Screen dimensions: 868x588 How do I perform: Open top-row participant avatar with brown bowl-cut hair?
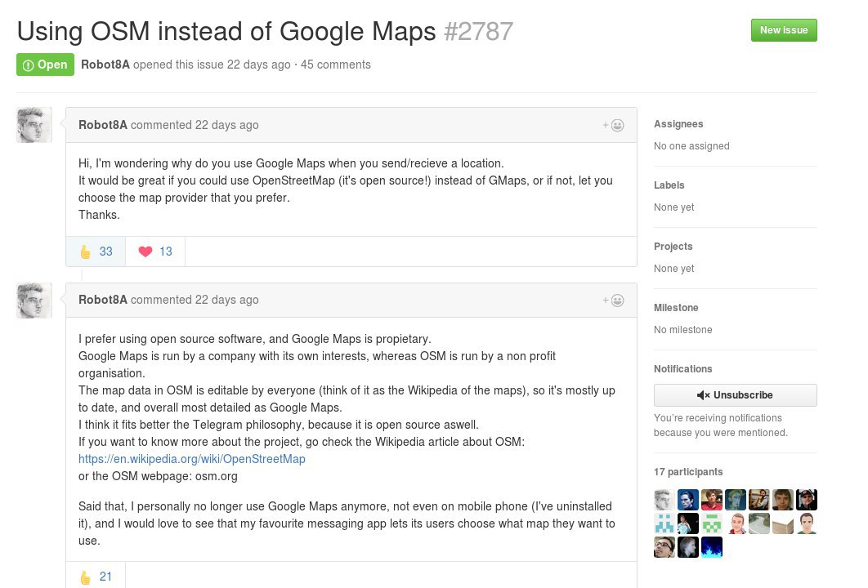[x=783, y=500]
